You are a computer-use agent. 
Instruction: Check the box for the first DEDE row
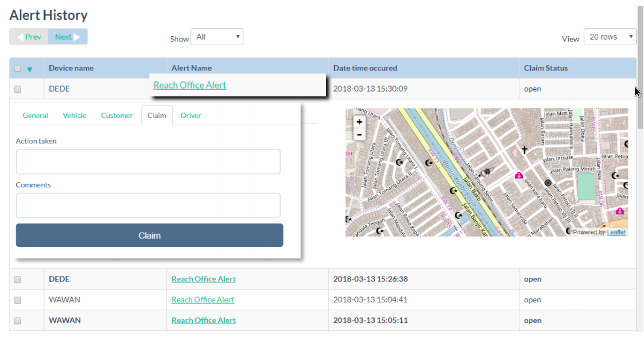point(17,89)
